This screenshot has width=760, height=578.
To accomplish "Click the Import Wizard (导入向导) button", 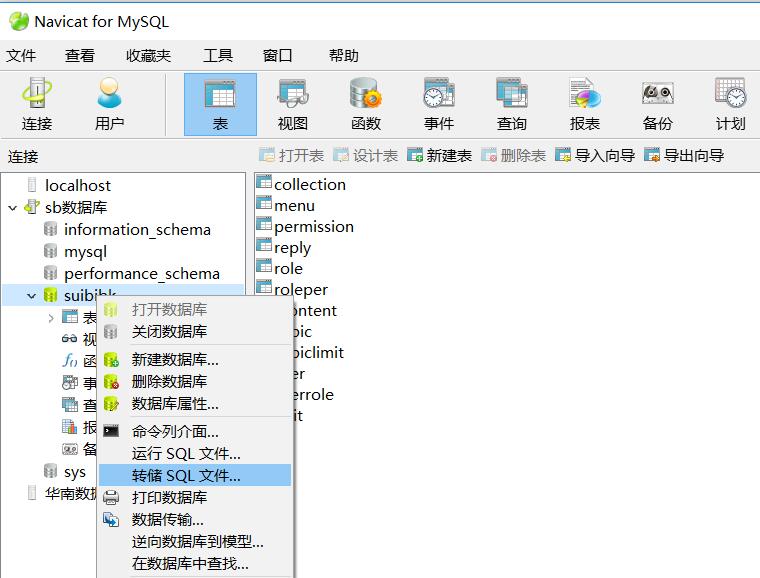I will tap(595, 156).
